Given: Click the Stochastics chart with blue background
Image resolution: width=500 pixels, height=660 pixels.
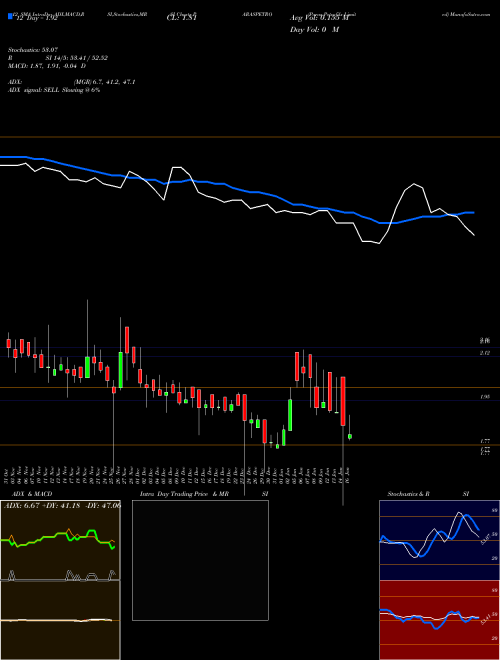Looking at the screenshot, I should 439,540.
